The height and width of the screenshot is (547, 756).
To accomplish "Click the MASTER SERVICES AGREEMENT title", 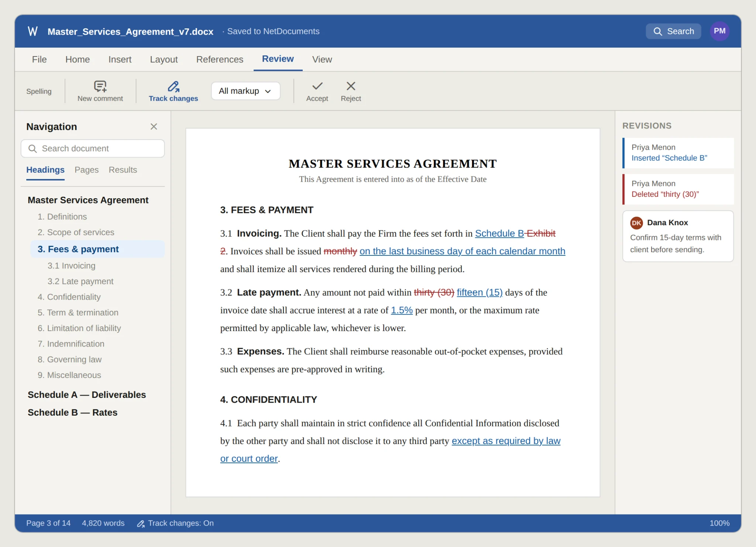I will pos(393,164).
